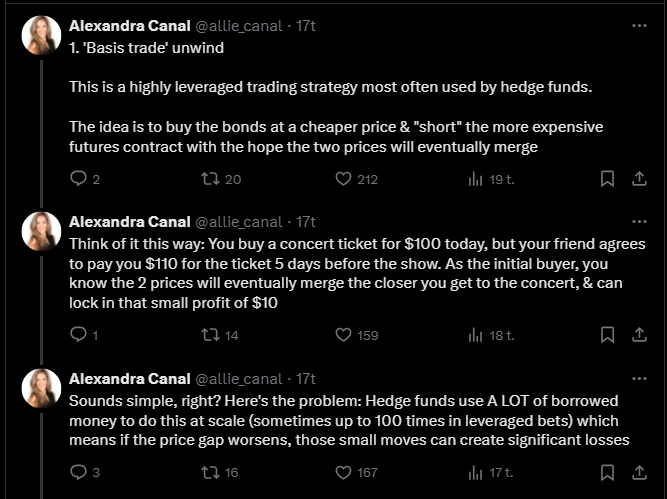
Task: Open timestamp 17t on the first tweet
Action: coord(305,26)
